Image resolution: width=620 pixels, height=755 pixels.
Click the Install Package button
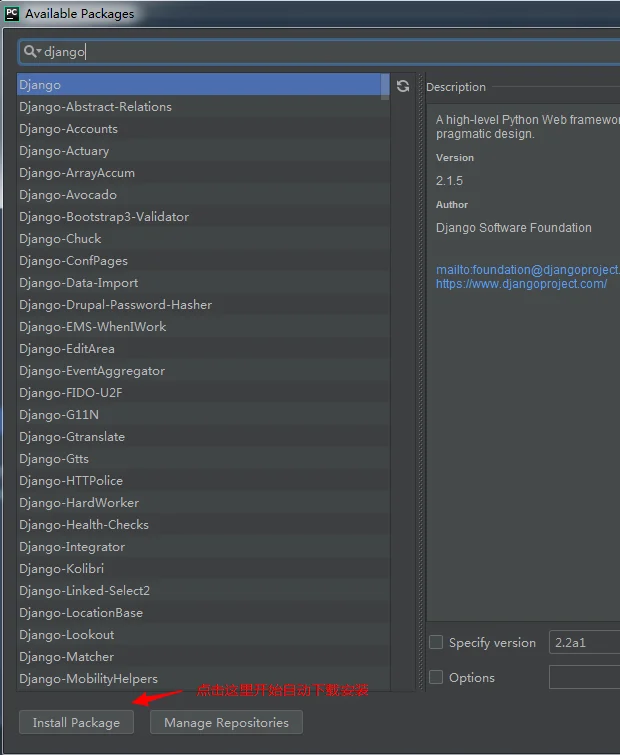pos(77,722)
